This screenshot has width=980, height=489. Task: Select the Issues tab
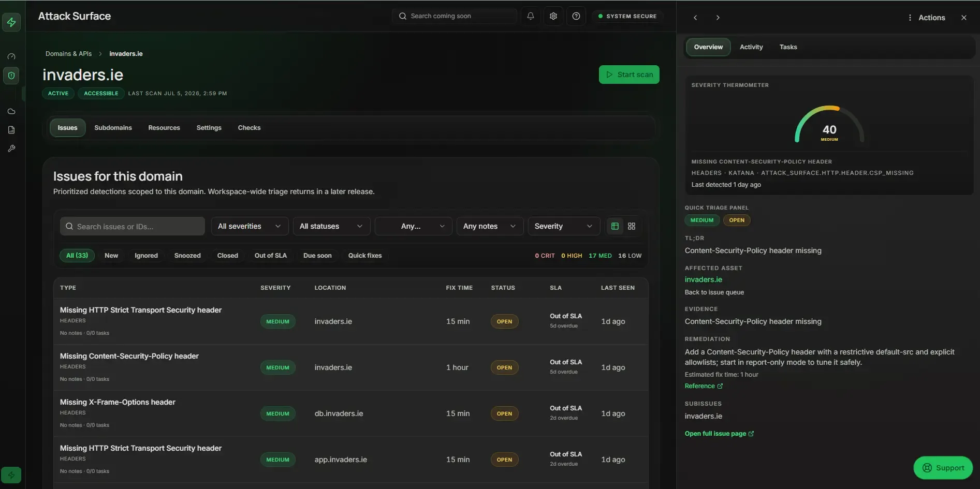tap(67, 128)
